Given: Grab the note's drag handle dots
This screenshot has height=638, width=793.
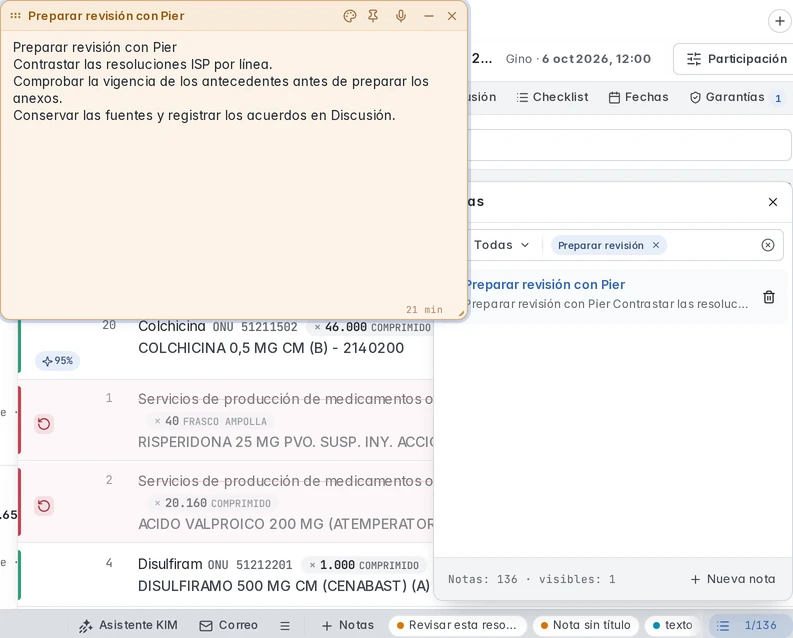Looking at the screenshot, I should click(x=16, y=16).
